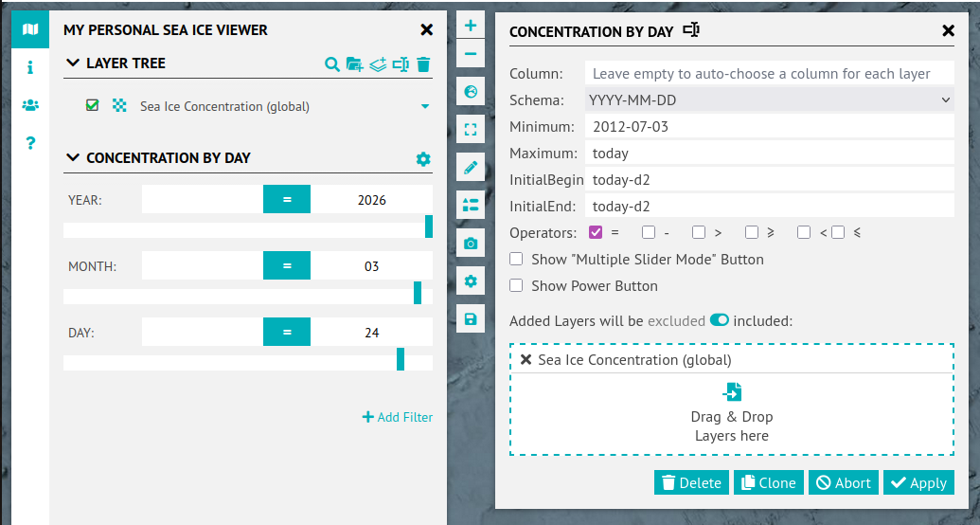Screen dimensions: 980x525
Task: Open the map sidebar tab icon
Action: pyautogui.click(x=30, y=29)
